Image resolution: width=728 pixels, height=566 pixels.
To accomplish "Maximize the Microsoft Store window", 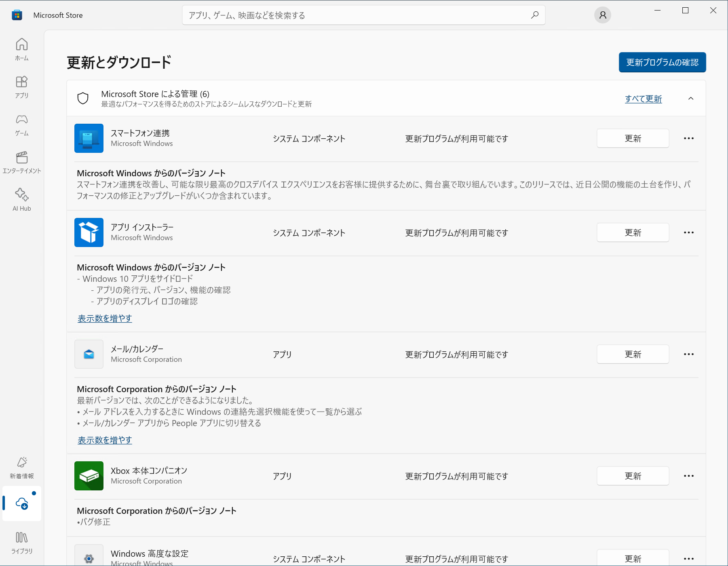I will [686, 11].
